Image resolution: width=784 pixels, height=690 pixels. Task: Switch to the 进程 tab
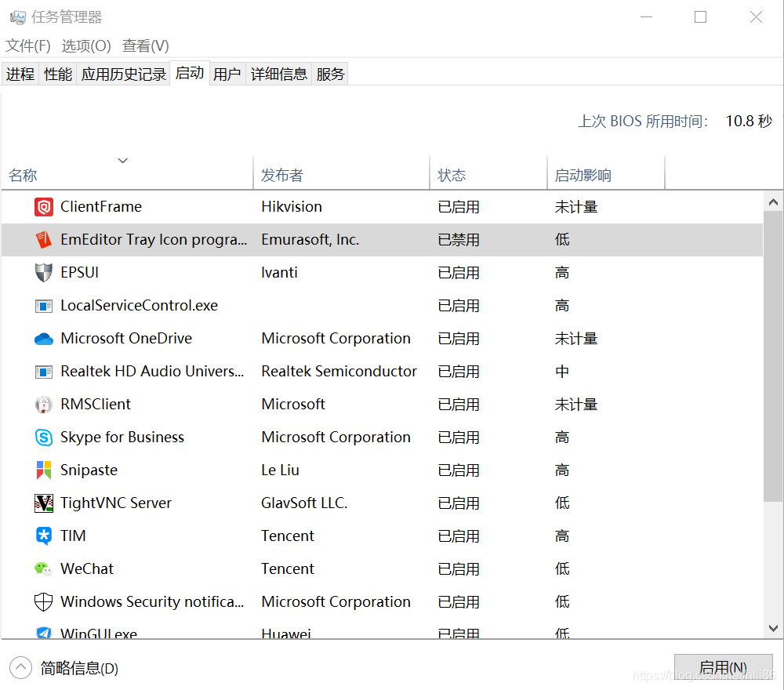20,74
